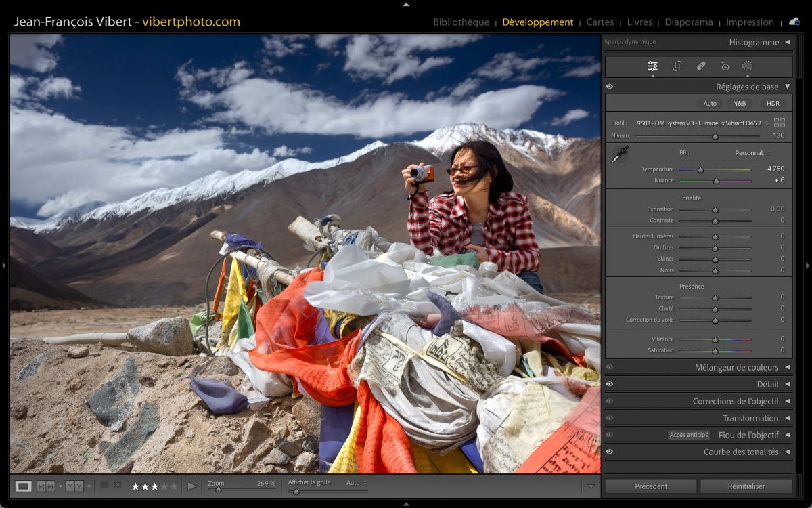Open the red-eye correction tool

pos(725,66)
